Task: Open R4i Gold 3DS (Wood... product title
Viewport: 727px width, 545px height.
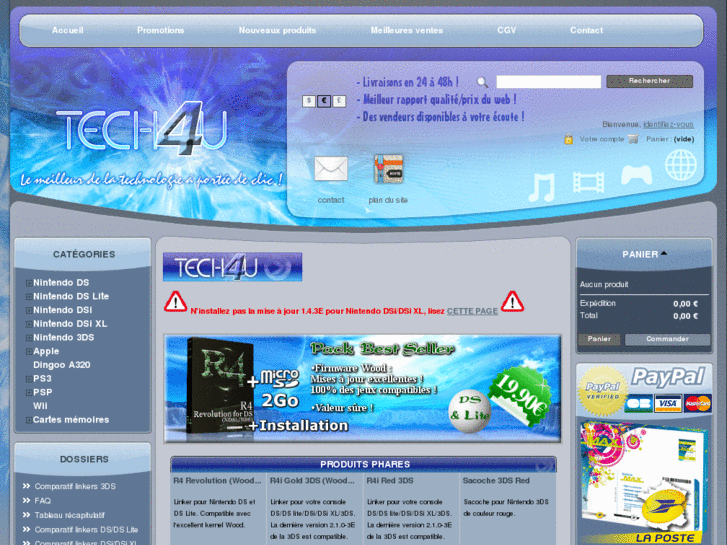Action: [312, 481]
